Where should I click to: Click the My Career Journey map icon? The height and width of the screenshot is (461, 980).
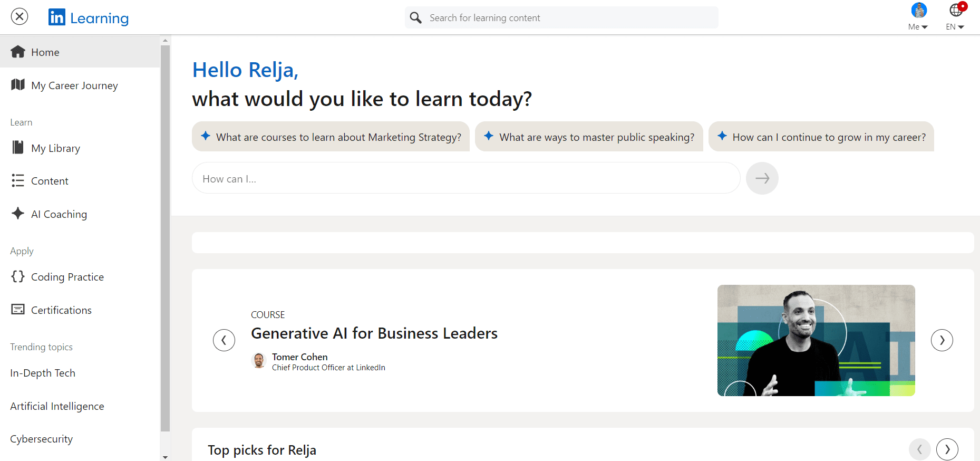point(18,84)
